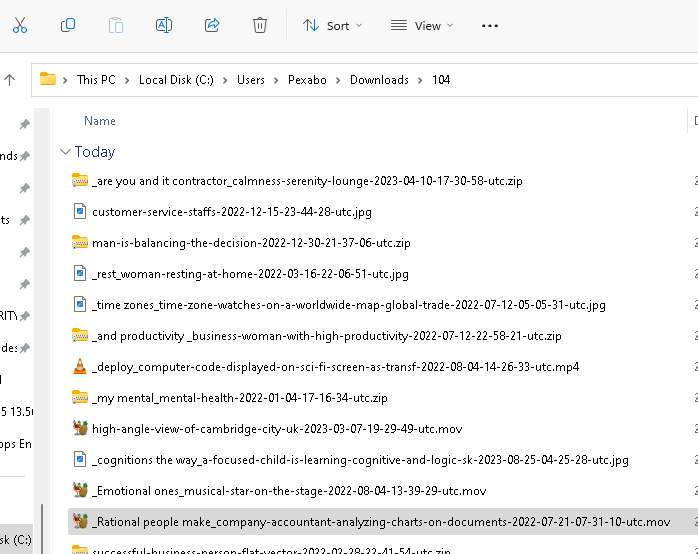Sort by the Name column header
This screenshot has width=698, height=554.
(100, 121)
